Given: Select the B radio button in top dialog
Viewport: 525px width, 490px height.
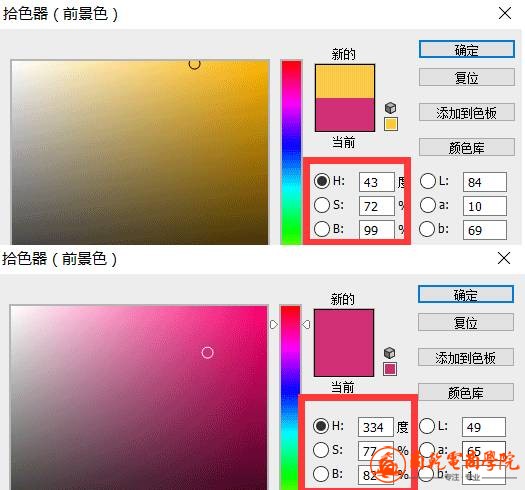Looking at the screenshot, I should (x=322, y=229).
